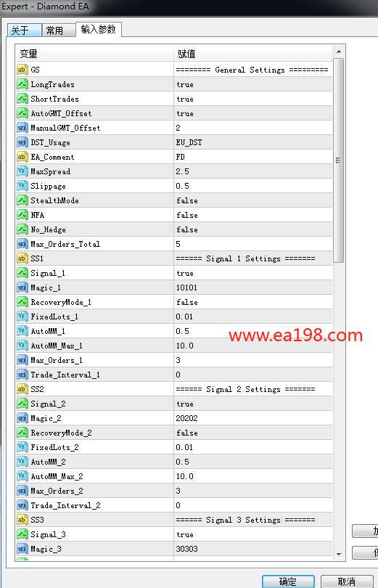Image resolution: width=378 pixels, height=588 pixels.
Task: Click the 确定 button
Action: pyautogui.click(x=288, y=581)
